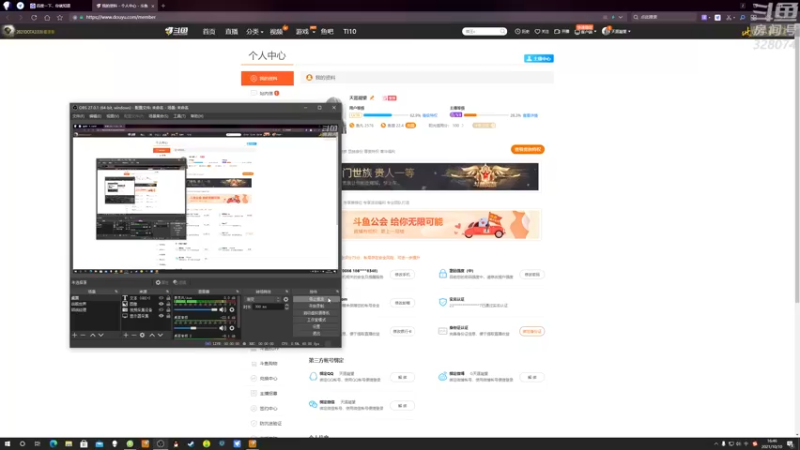Toggle visibility of the display capture source in OBS
Screen dimensions: 800x450
pos(161,316)
